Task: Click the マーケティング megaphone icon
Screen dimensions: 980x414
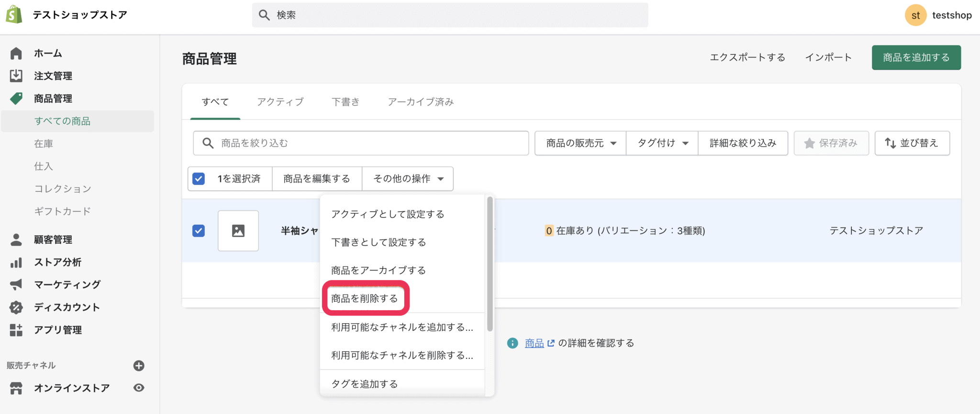Action: click(x=16, y=284)
